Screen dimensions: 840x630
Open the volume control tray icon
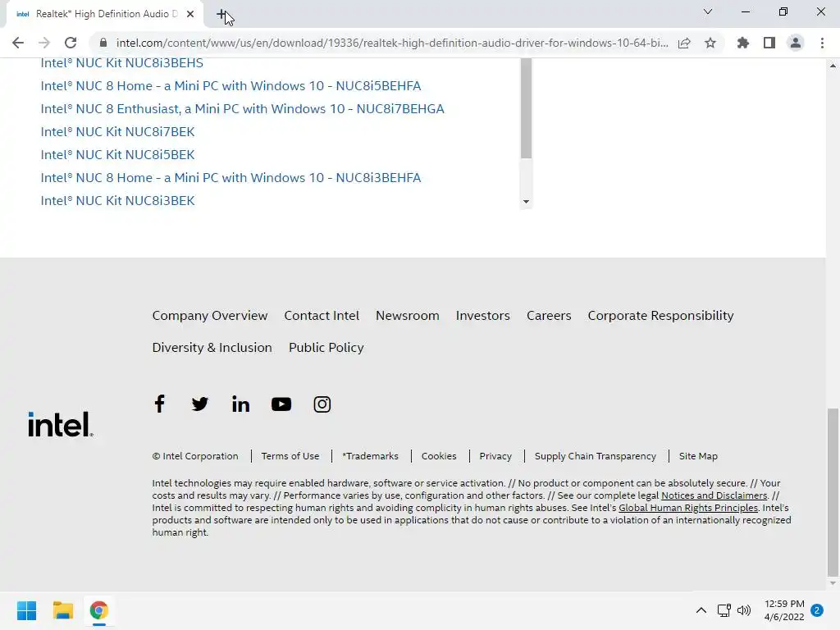pyautogui.click(x=744, y=610)
